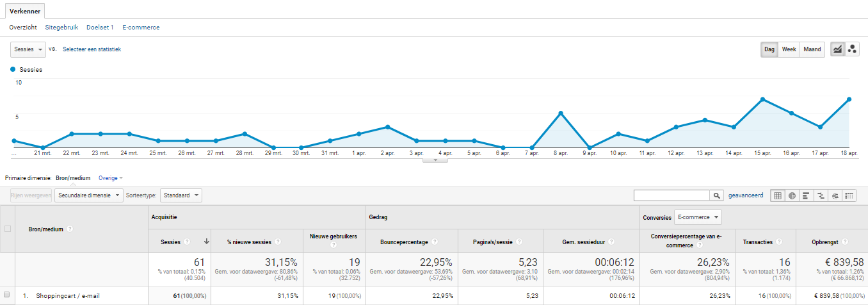Viewport: 868px width, 305px height.
Task: Open the Sitegebruik tab
Action: (61, 28)
